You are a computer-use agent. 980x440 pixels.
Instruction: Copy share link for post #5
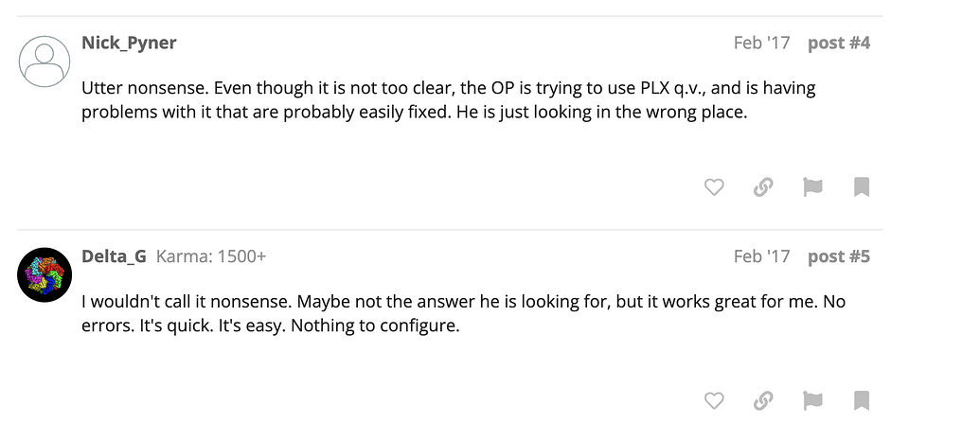tap(763, 401)
